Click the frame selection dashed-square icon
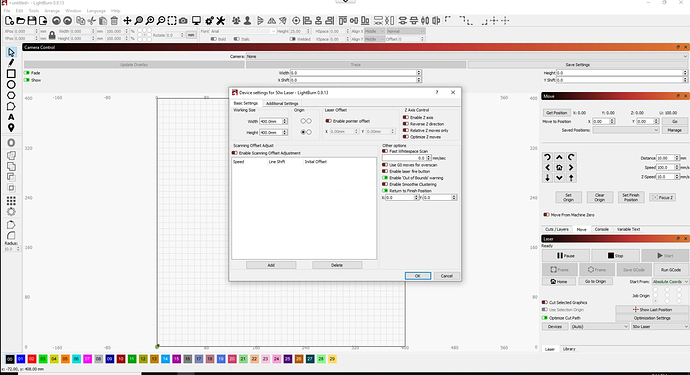Viewport: 690px width, 375px height. tap(172, 21)
